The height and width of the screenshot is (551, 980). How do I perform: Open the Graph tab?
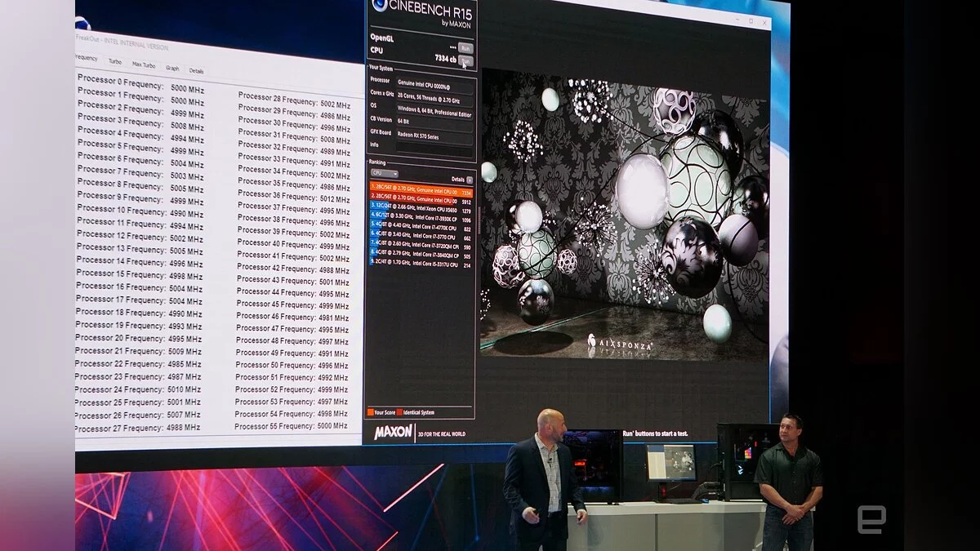(x=172, y=69)
